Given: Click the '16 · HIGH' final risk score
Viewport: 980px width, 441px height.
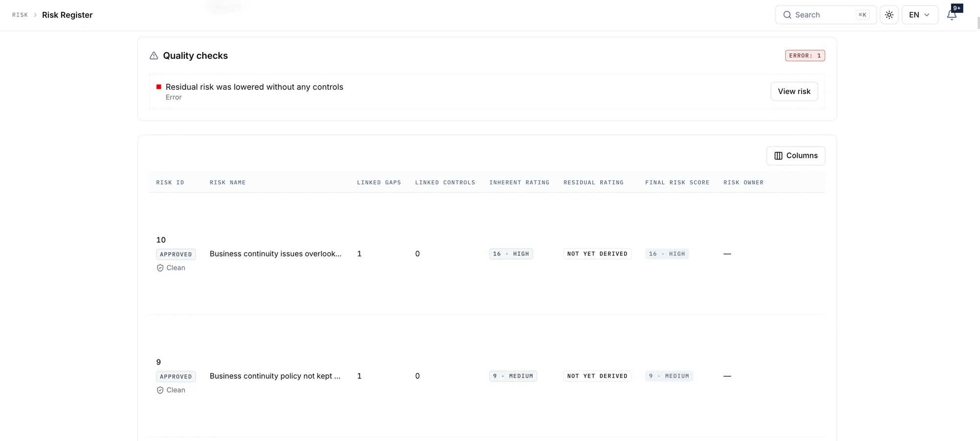Looking at the screenshot, I should (x=667, y=254).
